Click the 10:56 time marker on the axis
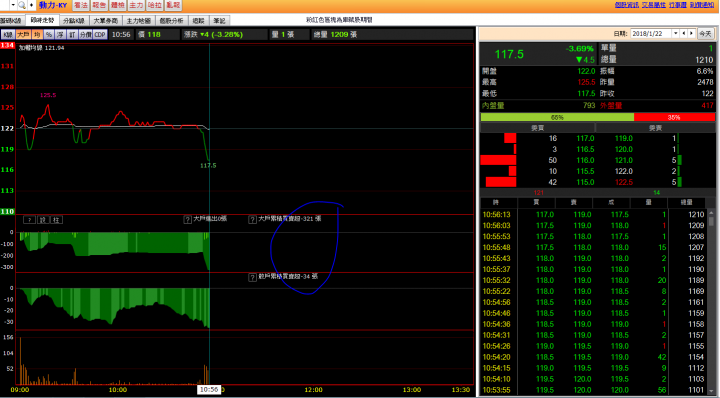720x398 pixels. (x=208, y=390)
